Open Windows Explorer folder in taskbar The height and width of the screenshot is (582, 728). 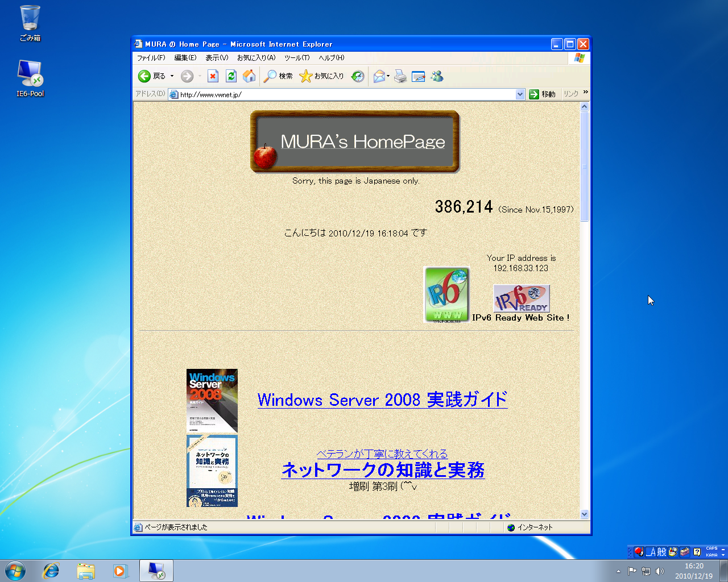coord(86,571)
